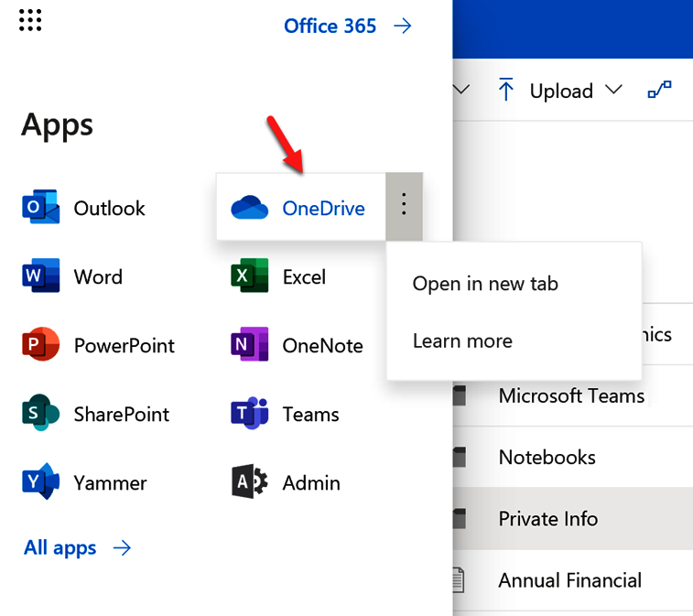
Task: Click the SharePoint app label
Action: click(122, 415)
